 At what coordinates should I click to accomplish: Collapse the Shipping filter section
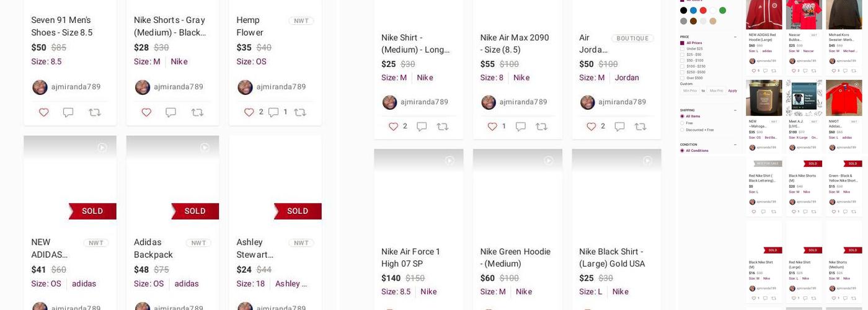coord(735,110)
